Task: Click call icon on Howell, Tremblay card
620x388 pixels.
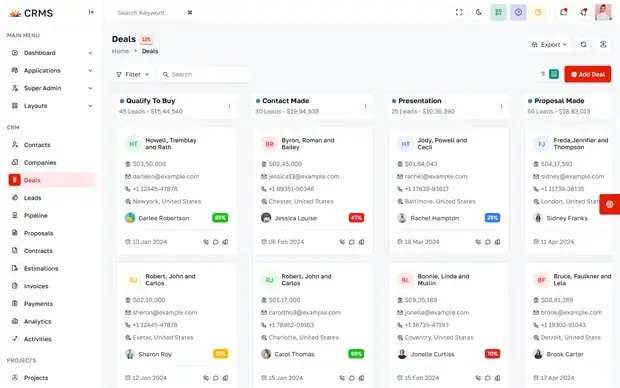Action: tap(206, 242)
